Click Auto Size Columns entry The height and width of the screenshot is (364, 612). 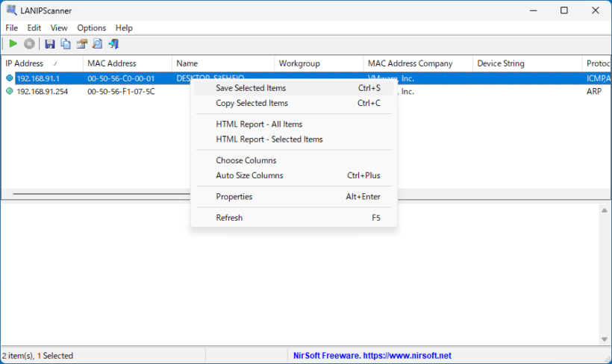(294, 175)
